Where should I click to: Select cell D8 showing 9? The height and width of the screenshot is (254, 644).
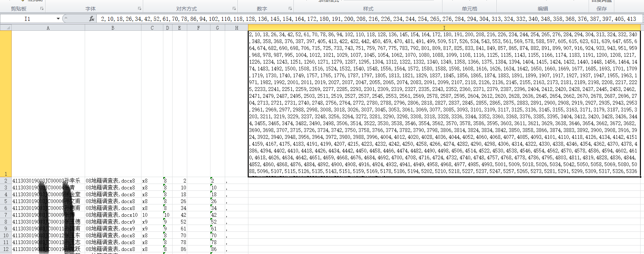point(167,222)
